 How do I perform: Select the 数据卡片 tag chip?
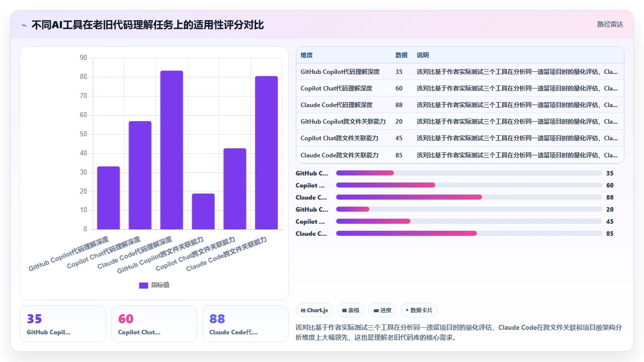click(419, 310)
